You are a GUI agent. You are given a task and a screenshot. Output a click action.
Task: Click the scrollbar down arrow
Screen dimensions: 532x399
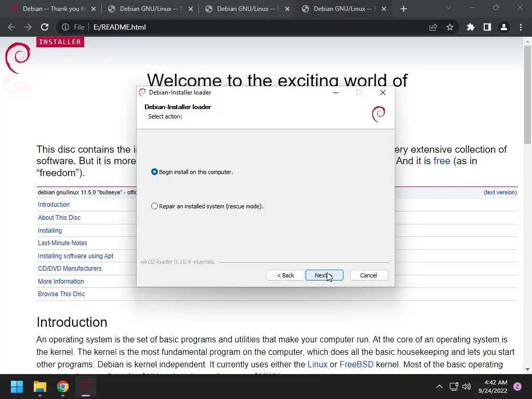pos(527,369)
